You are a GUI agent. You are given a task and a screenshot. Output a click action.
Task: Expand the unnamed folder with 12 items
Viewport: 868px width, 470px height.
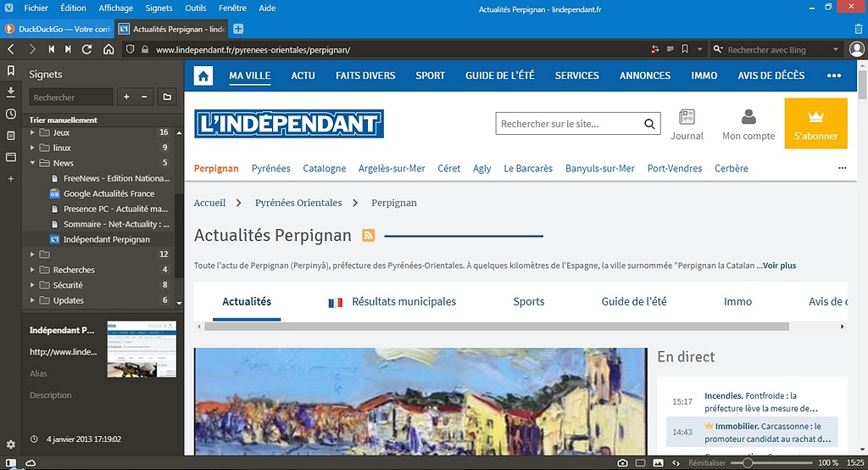[x=32, y=255]
